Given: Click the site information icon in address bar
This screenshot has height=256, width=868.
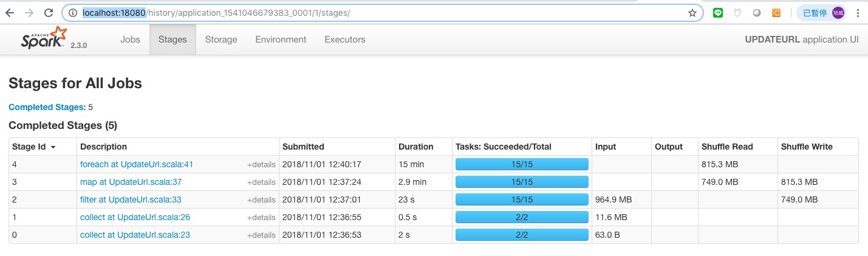Looking at the screenshot, I should pyautogui.click(x=72, y=13).
